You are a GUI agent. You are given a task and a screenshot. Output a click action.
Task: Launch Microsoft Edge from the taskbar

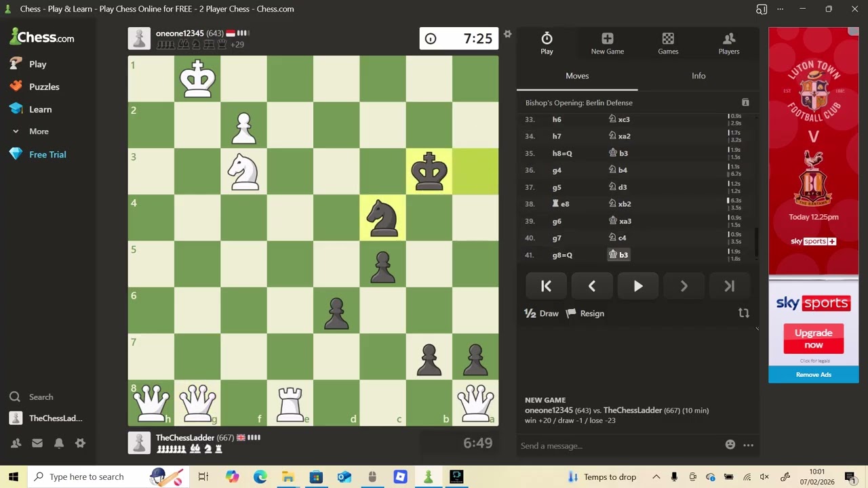click(260, 476)
